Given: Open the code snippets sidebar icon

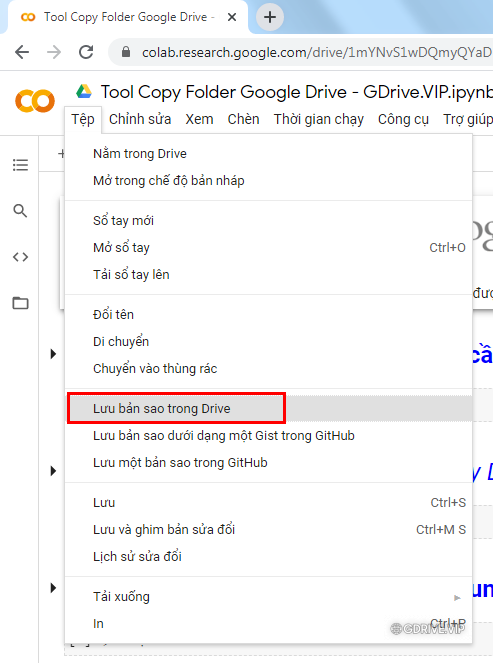Looking at the screenshot, I should (x=20, y=257).
